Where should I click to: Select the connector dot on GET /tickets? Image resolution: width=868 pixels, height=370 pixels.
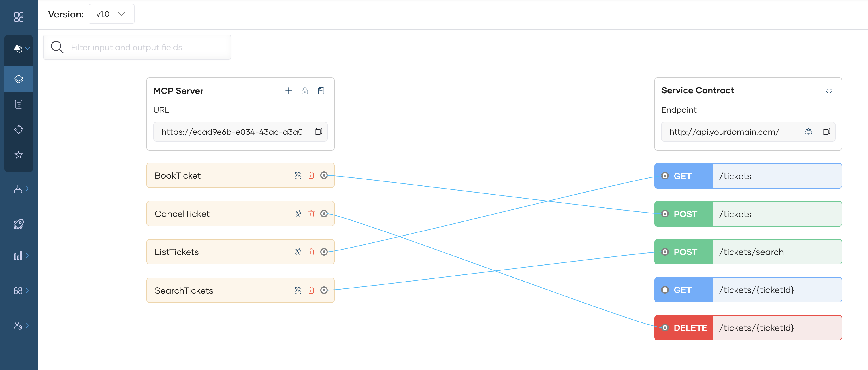665,176
